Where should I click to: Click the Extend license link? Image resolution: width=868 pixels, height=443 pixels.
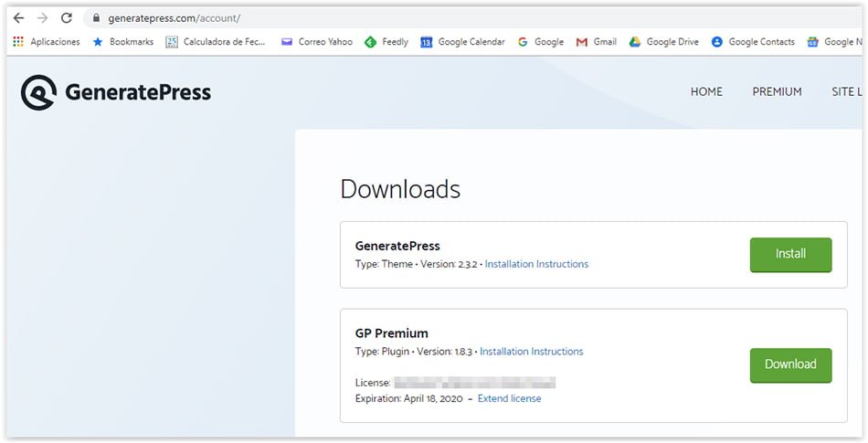[509, 399]
